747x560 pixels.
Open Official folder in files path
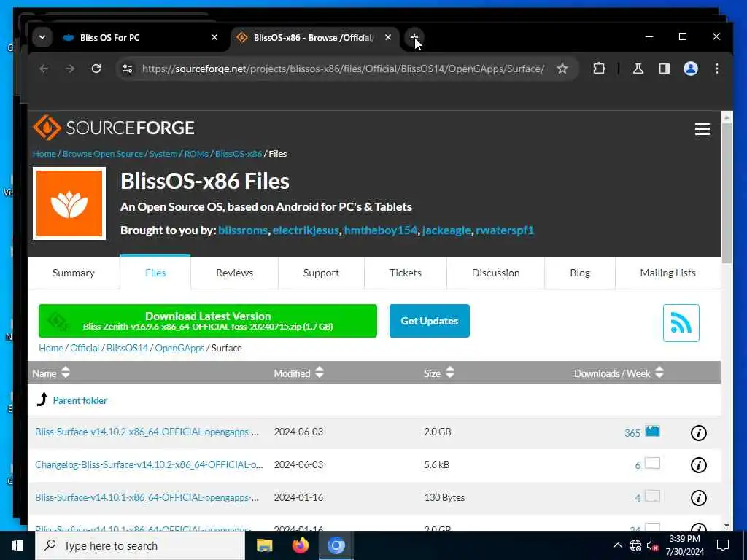[85, 348]
